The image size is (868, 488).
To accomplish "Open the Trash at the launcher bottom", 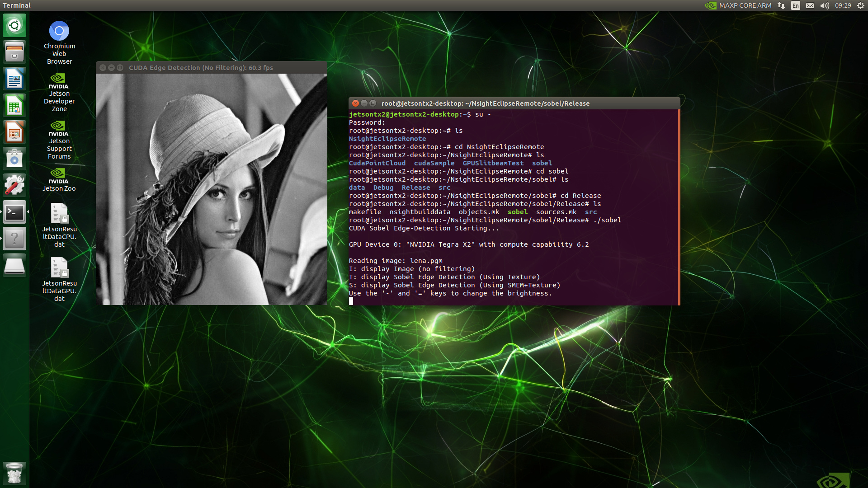I will tap(14, 474).
